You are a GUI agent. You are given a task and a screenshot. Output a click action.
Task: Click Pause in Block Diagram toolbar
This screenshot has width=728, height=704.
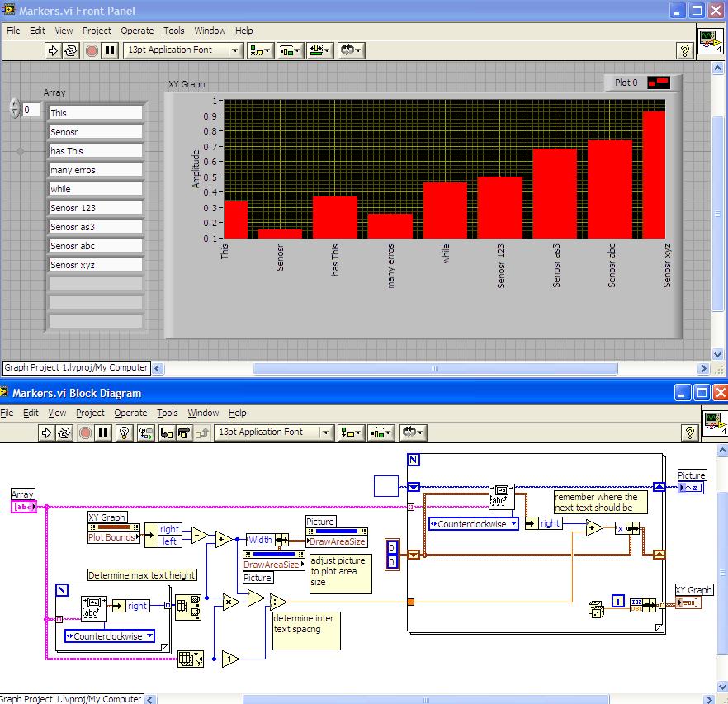click(x=103, y=432)
